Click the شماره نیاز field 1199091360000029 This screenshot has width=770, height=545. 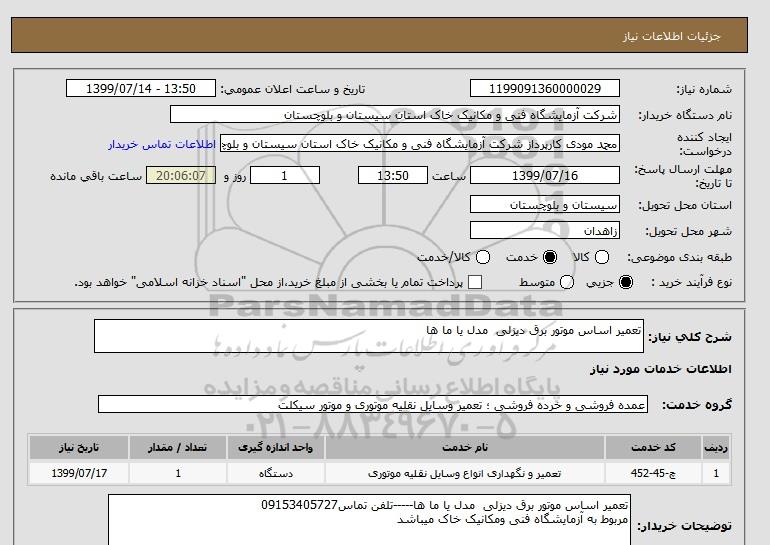[x=545, y=88]
